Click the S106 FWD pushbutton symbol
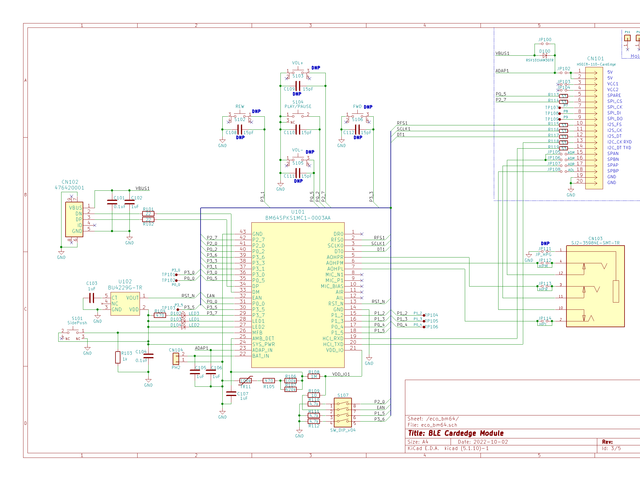 coord(358,119)
